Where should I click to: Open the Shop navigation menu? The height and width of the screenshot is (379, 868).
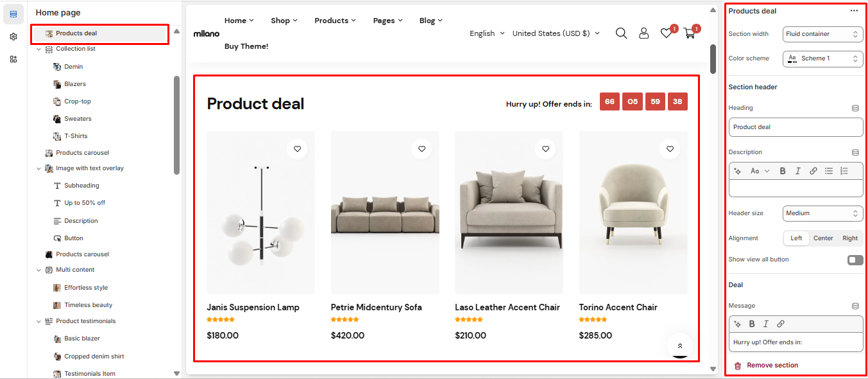284,21
